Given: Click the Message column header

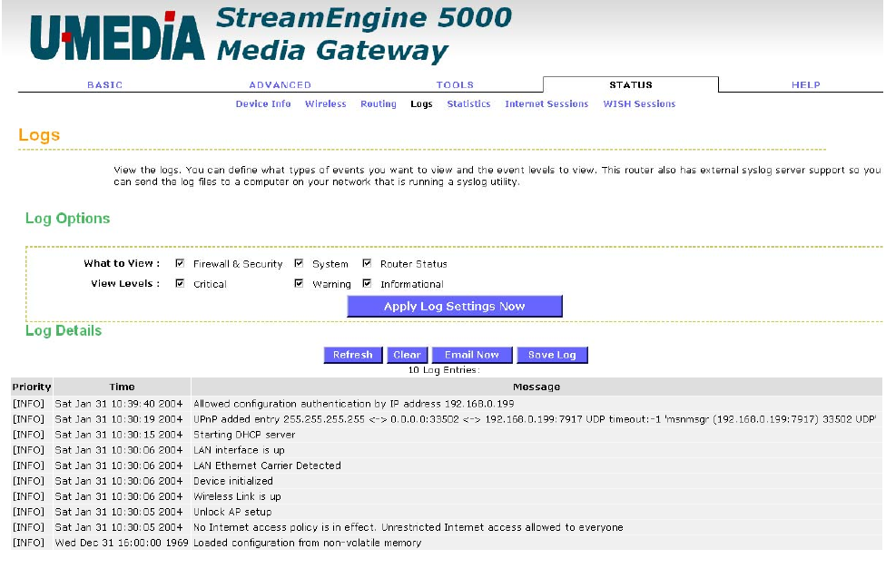Looking at the screenshot, I should [537, 387].
